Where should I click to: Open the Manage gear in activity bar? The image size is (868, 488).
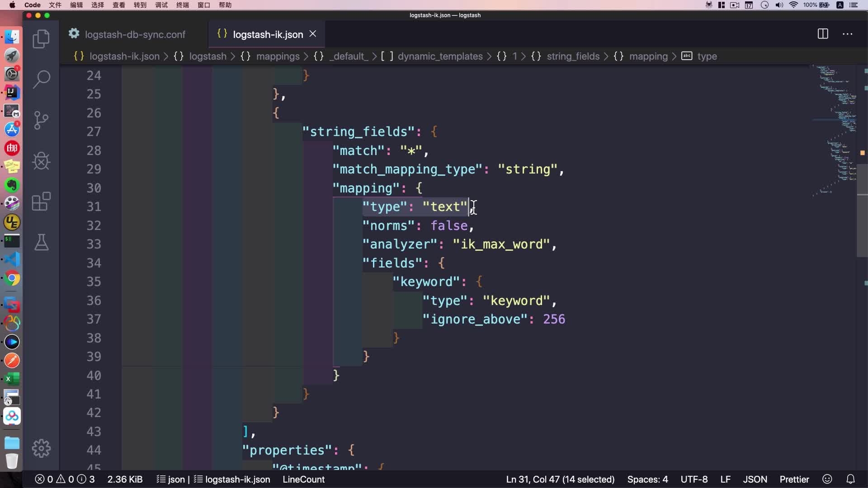(41, 448)
